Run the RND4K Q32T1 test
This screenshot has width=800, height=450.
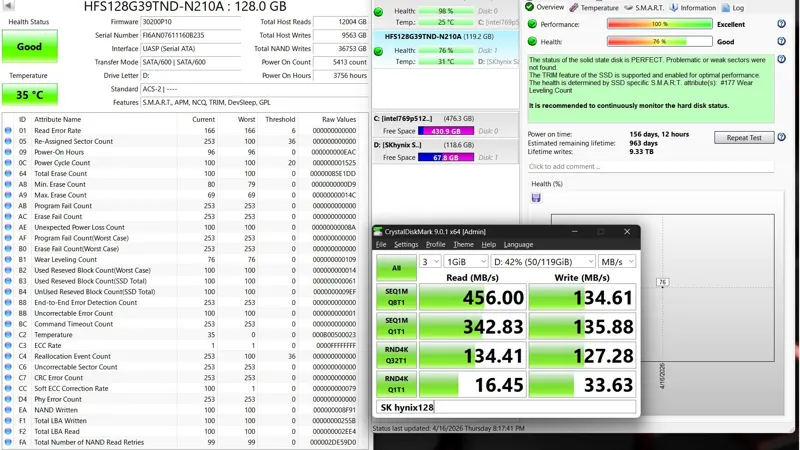(x=396, y=355)
